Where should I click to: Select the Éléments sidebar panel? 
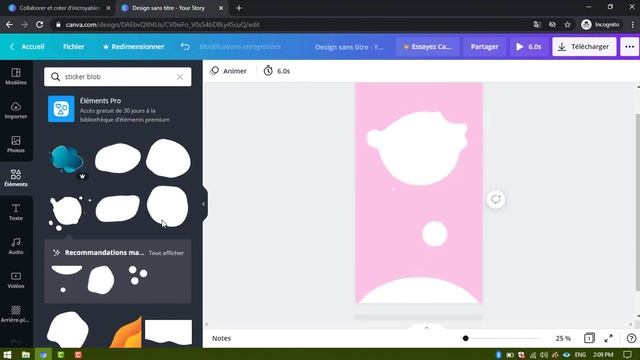16,178
